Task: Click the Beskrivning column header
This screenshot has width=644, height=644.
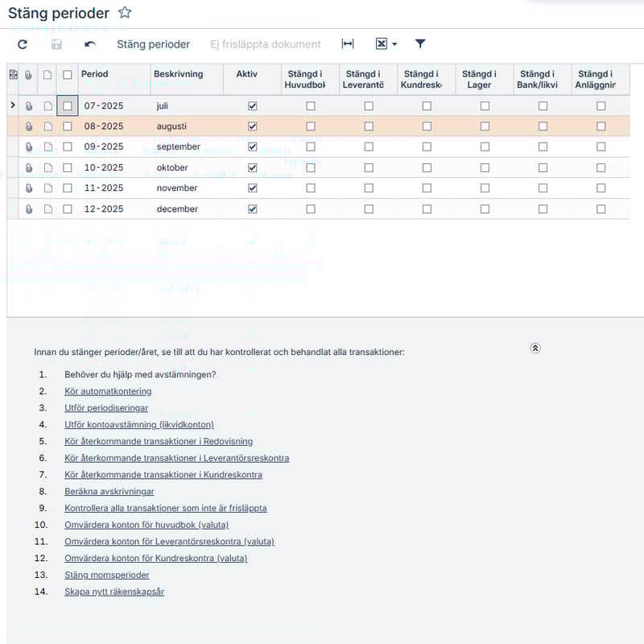Action: pyautogui.click(x=179, y=74)
